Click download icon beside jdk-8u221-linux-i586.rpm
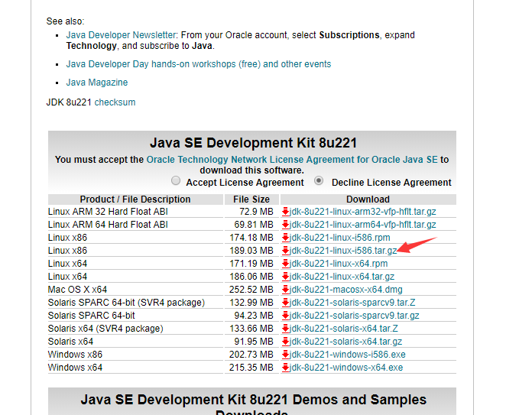 [285, 238]
